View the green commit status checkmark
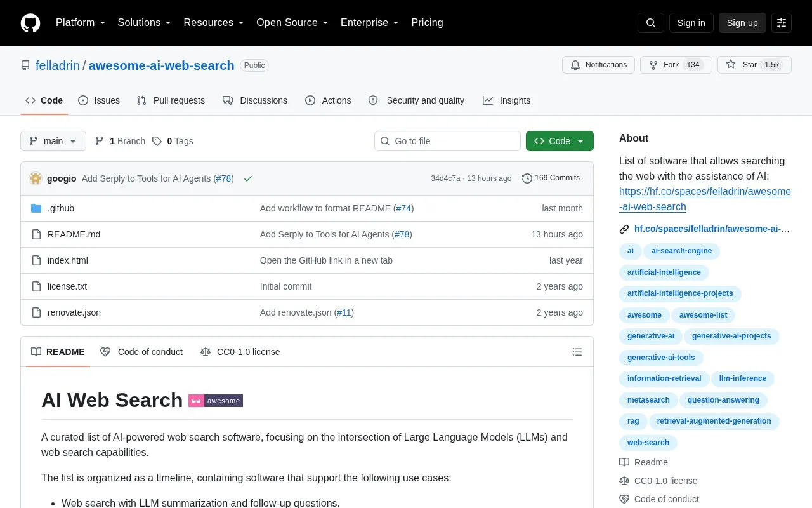Screen dimensions: 812x508 [248, 178]
